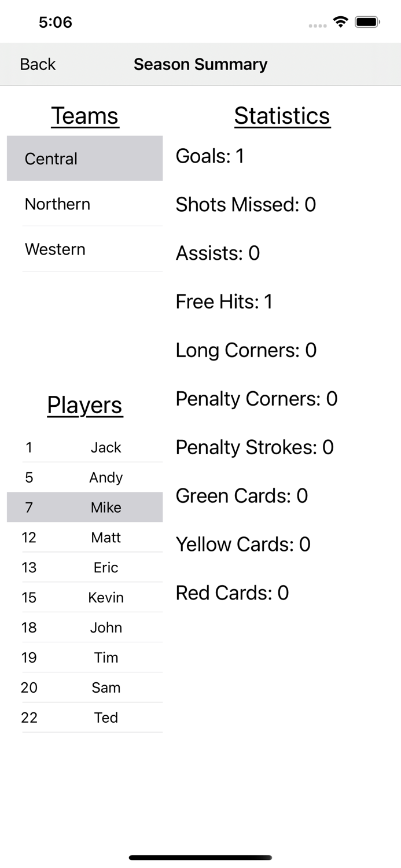Image resolution: width=401 pixels, height=868 pixels.
Task: Select the Northern team
Action: tap(84, 204)
